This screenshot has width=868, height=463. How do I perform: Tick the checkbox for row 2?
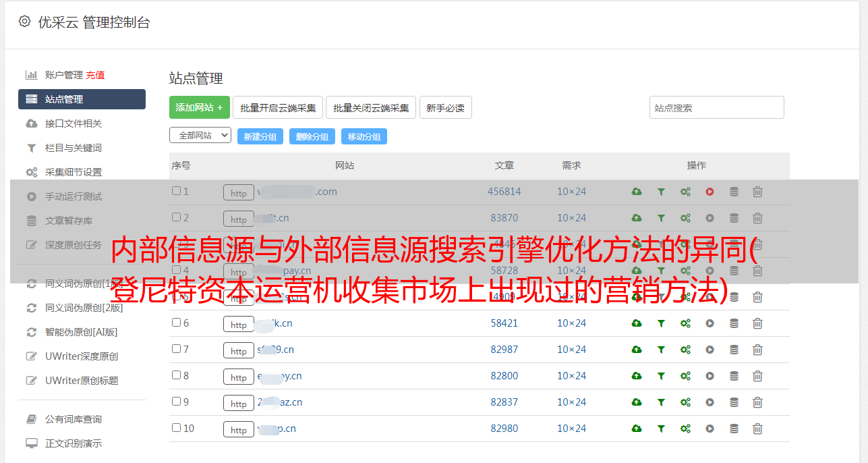[176, 217]
